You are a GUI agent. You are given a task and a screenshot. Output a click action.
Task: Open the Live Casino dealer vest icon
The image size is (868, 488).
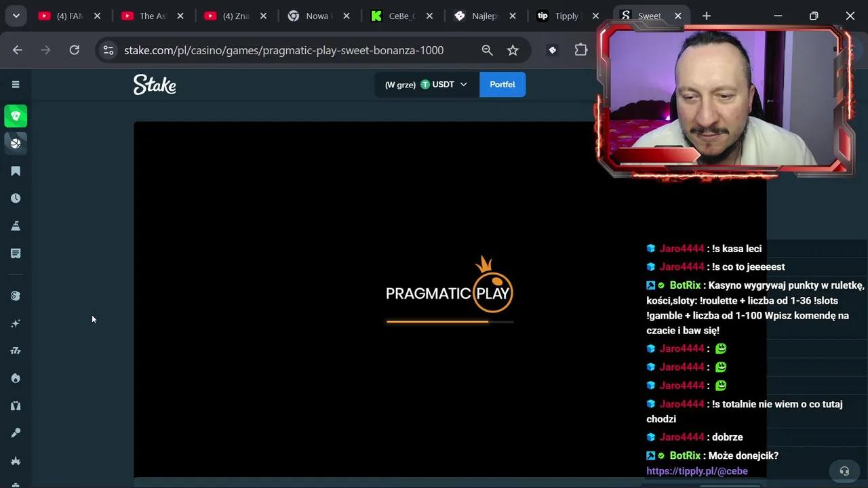16,405
